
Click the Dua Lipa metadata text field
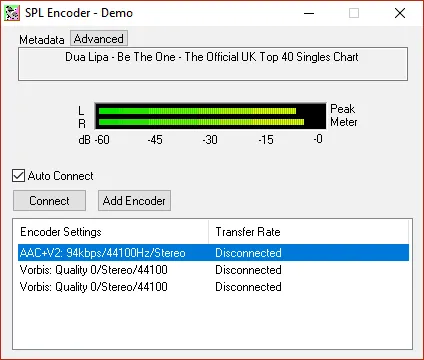pos(213,64)
